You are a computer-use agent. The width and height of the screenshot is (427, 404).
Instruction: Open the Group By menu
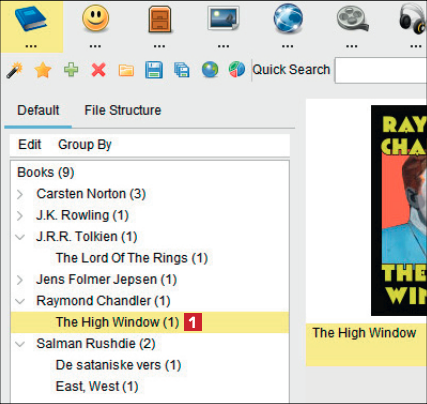pyautogui.click(x=85, y=145)
